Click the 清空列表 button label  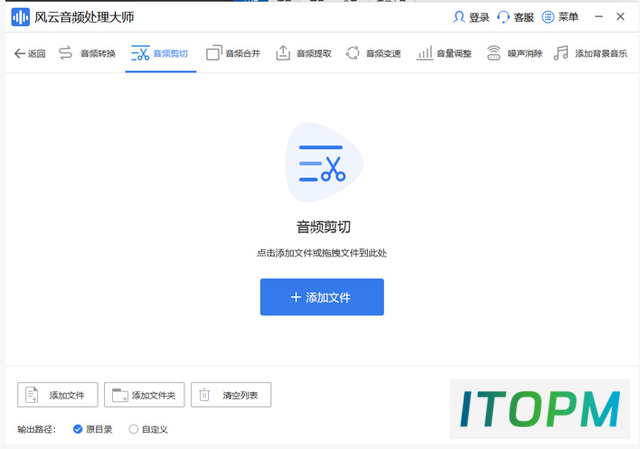coord(240,395)
